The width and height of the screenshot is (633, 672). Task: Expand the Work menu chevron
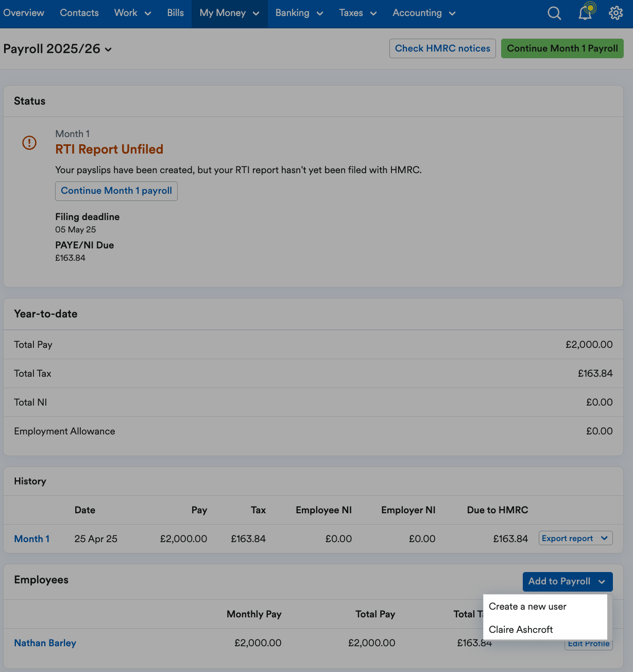pyautogui.click(x=148, y=13)
